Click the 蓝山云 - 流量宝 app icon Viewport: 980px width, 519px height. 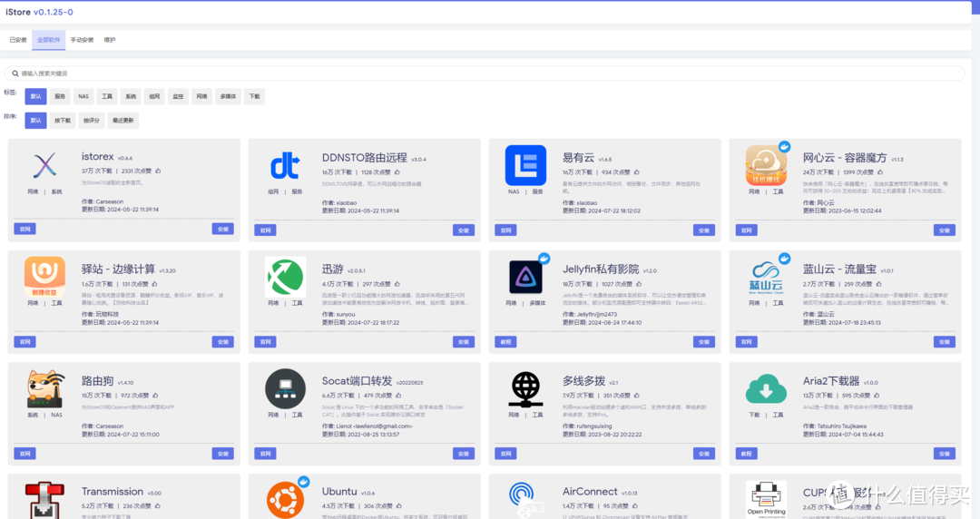pos(766,277)
